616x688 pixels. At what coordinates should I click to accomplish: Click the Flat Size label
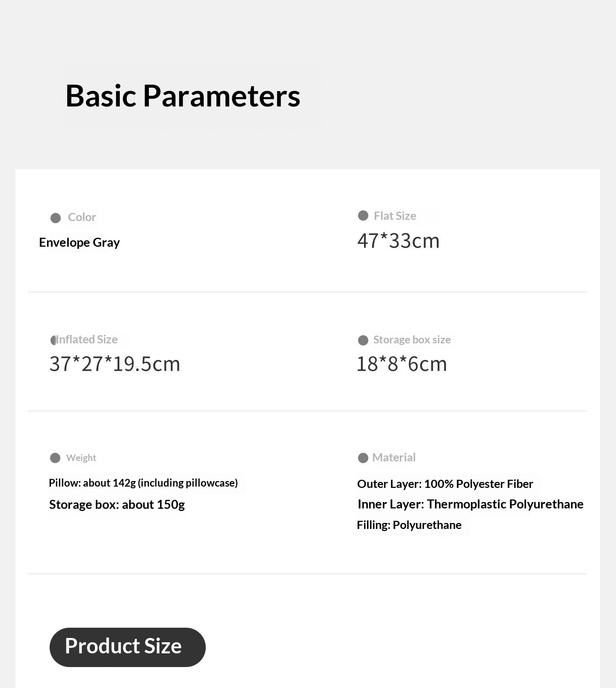(395, 216)
